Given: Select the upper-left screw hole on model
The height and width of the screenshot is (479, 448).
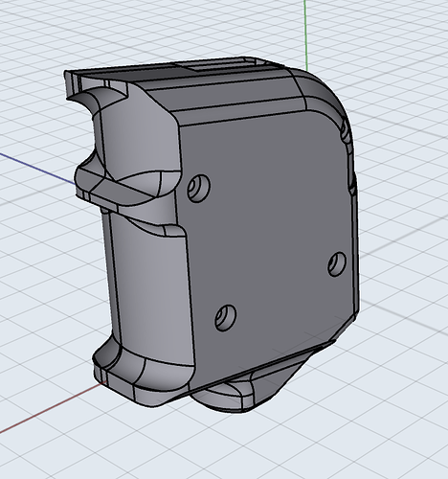Looking at the screenshot, I should click(x=198, y=188).
